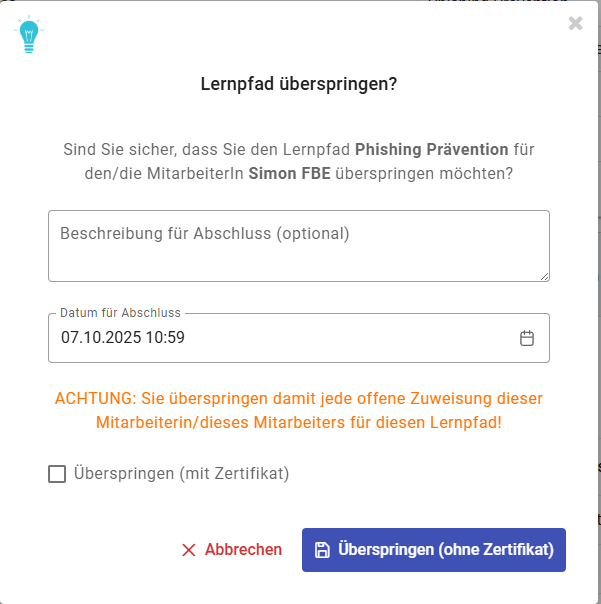Click the lightbulb icon in the dialog header
Image resolution: width=601 pixels, height=604 pixels.
tap(29, 36)
